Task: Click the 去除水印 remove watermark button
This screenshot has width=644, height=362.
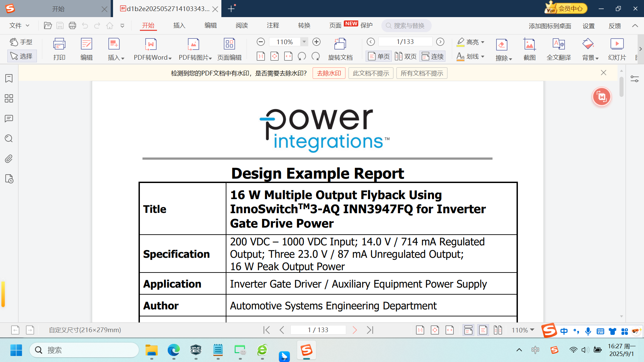Action: [329, 73]
